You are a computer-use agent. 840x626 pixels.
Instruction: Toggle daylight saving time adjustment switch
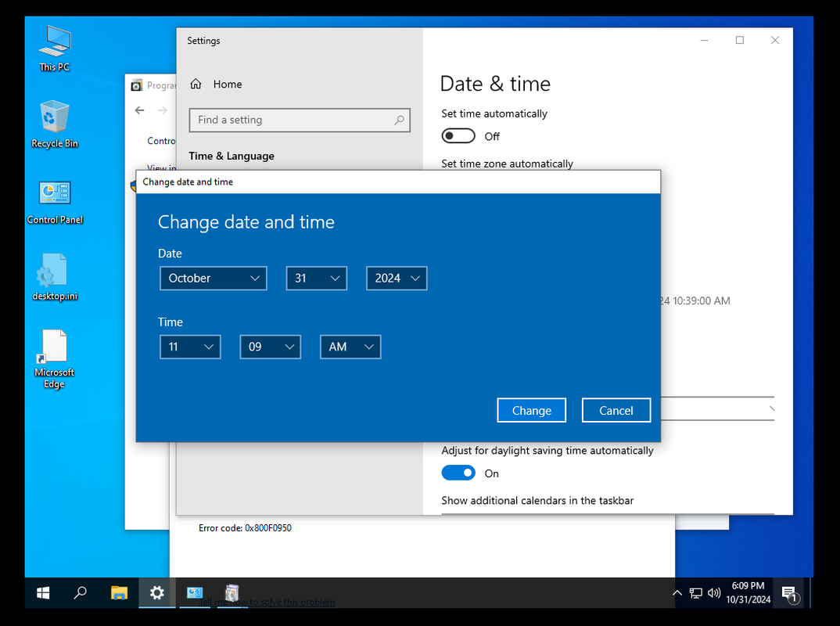click(458, 473)
